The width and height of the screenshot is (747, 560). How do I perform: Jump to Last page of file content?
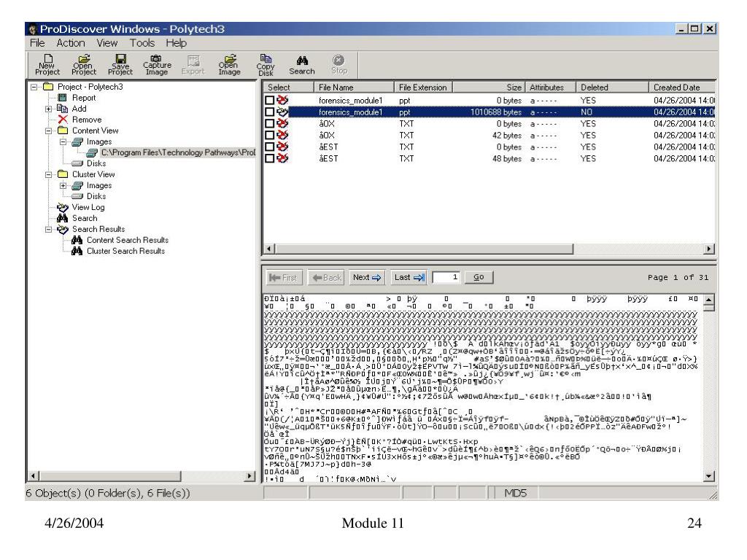tap(409, 277)
